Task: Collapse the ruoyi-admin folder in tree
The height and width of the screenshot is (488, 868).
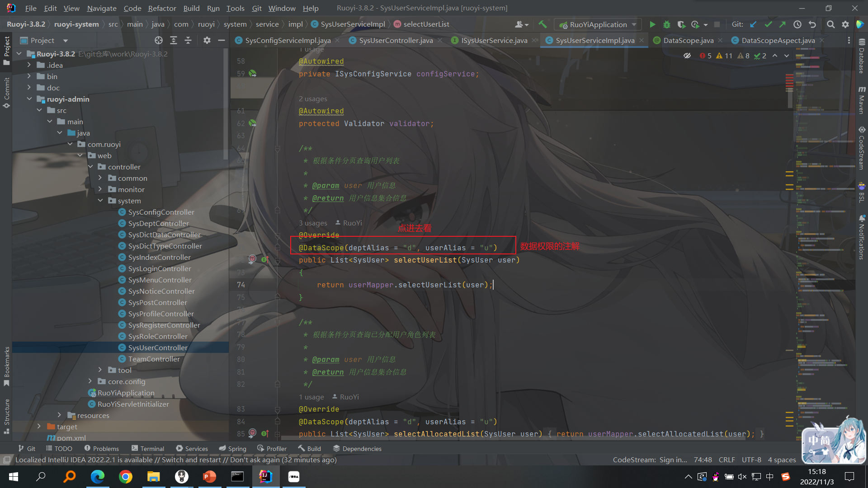Action: pos(29,99)
